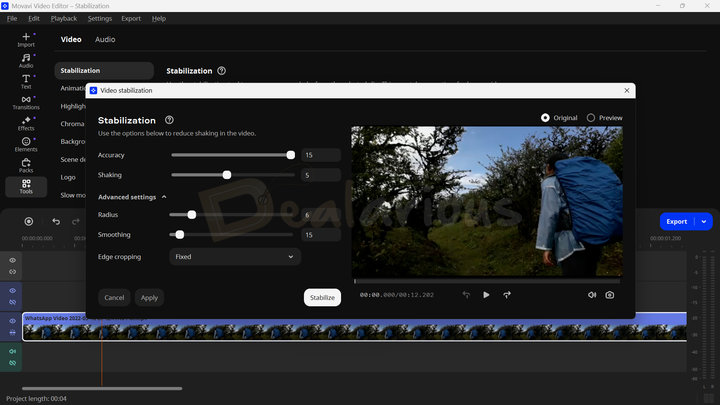
Task: Open the Transitions panel
Action: point(26,101)
